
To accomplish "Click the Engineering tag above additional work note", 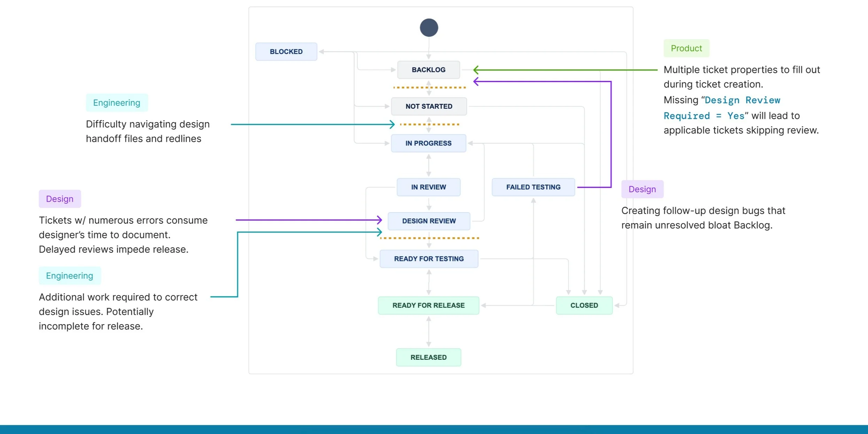I will pos(70,276).
